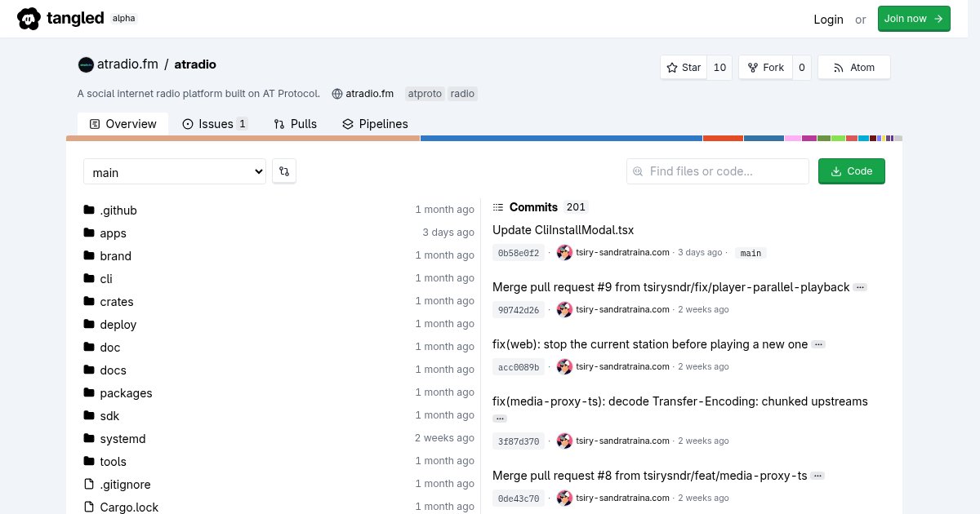Viewport: 980px width, 514px height.
Task: Click commit hash 3f87d370
Action: [519, 441]
